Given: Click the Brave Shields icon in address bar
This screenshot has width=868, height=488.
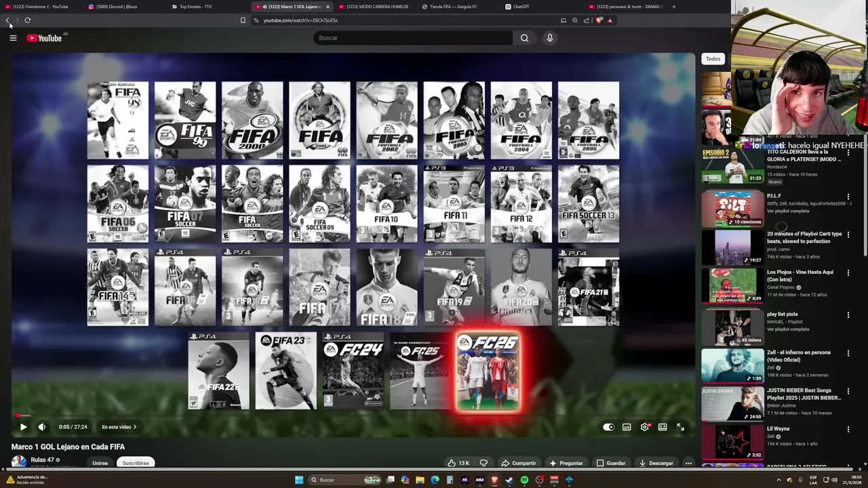Looking at the screenshot, I should [x=599, y=20].
